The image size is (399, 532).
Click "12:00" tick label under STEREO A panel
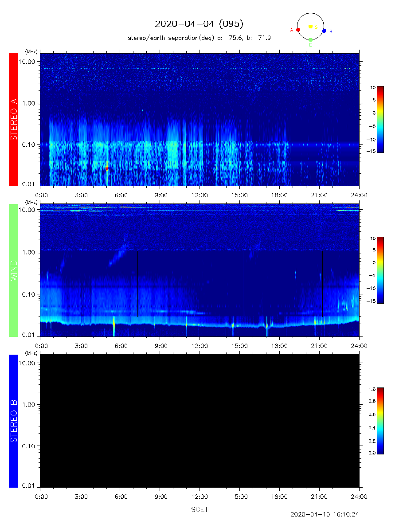pyautogui.click(x=199, y=195)
